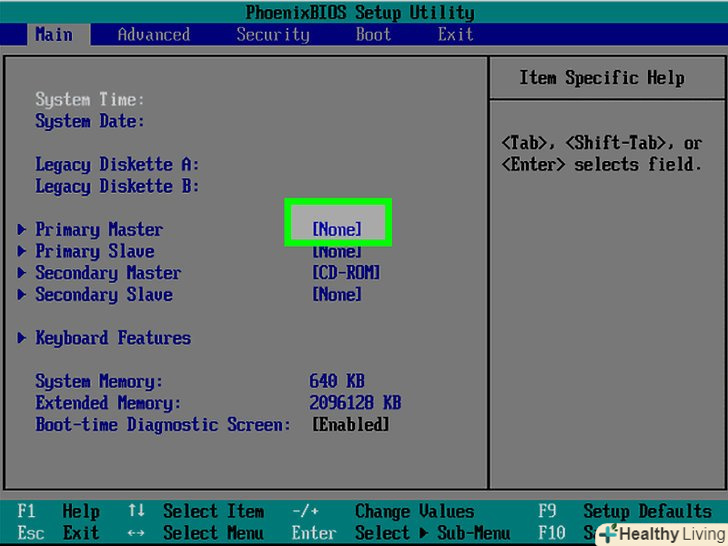Click the F1 Help key hint
Image resolution: width=728 pixels, height=546 pixels.
pos(58,512)
